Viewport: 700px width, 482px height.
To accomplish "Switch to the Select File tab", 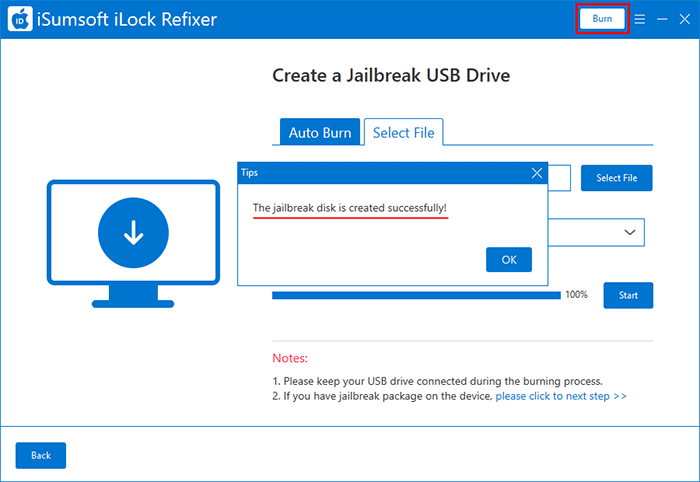I will [x=404, y=132].
